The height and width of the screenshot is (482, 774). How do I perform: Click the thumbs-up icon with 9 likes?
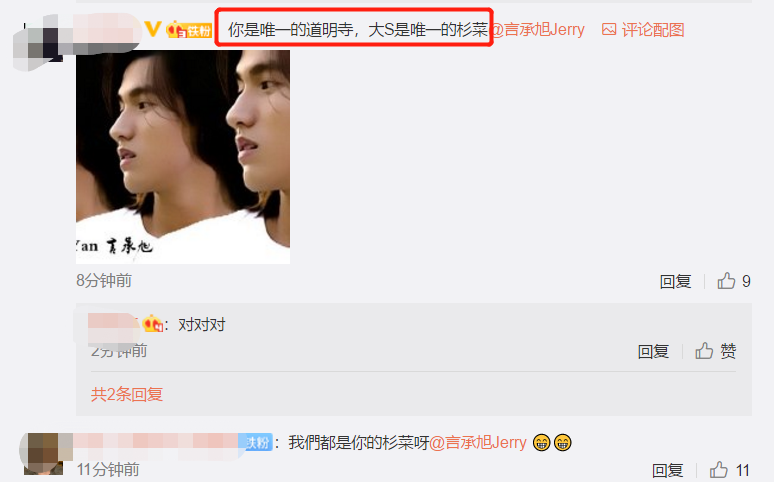pos(726,281)
